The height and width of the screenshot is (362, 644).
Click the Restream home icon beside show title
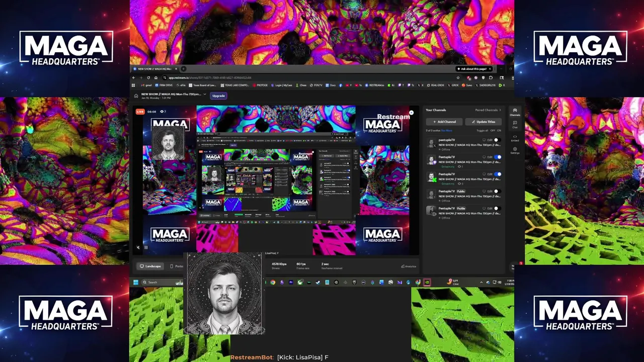[136, 96]
